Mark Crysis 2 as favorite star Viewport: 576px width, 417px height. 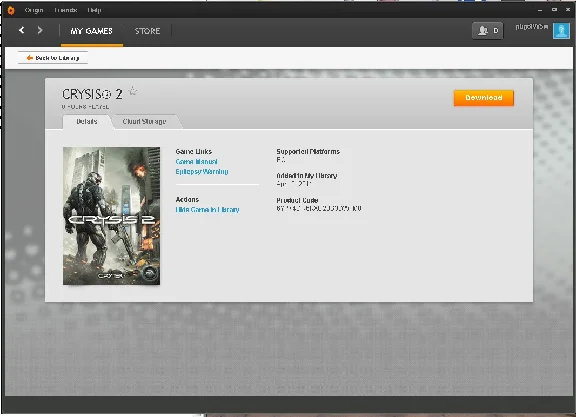[133, 91]
